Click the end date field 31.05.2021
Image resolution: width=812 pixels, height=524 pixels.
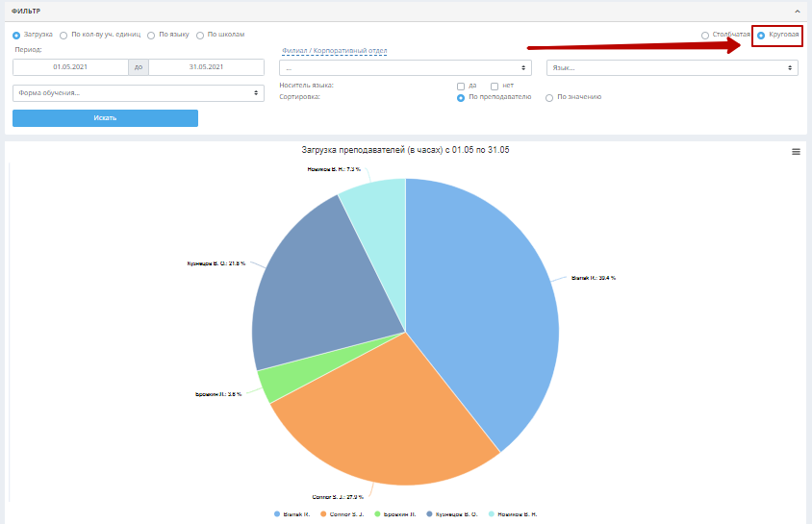pos(206,67)
